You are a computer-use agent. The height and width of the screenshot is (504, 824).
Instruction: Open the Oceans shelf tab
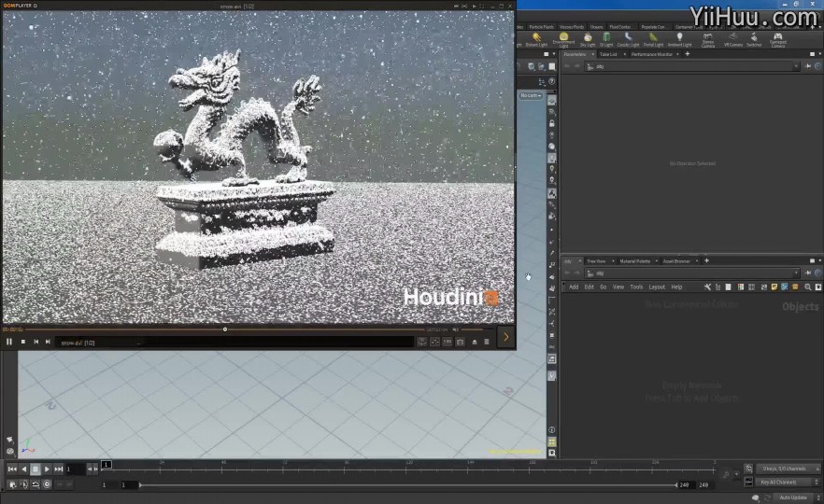[596, 27]
